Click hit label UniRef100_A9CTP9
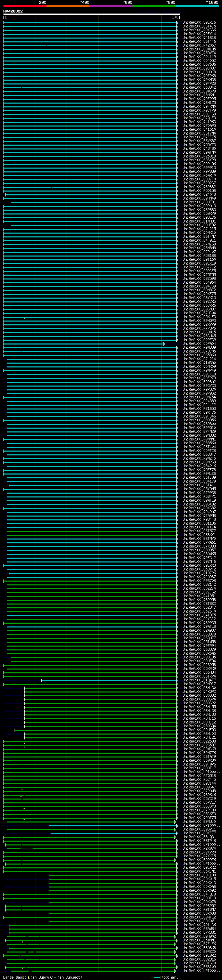The width and height of the screenshot is (222, 980). [x=199, y=110]
